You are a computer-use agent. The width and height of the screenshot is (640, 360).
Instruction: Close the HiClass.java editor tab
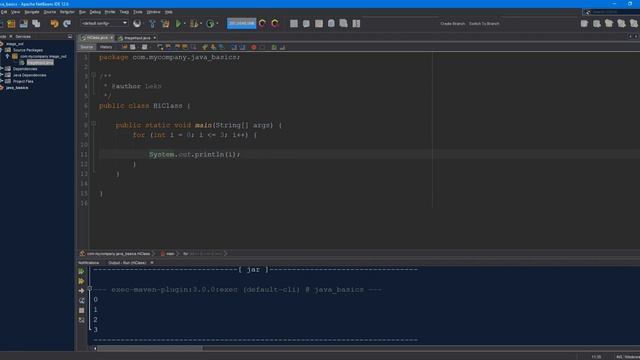pos(112,38)
